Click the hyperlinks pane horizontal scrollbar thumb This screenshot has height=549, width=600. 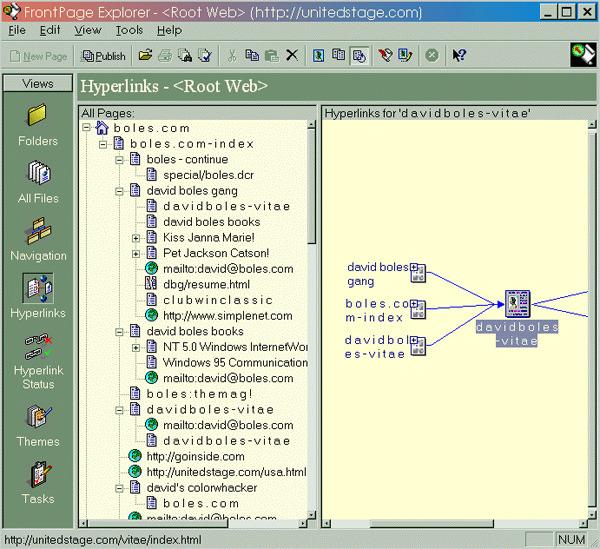coord(432,523)
